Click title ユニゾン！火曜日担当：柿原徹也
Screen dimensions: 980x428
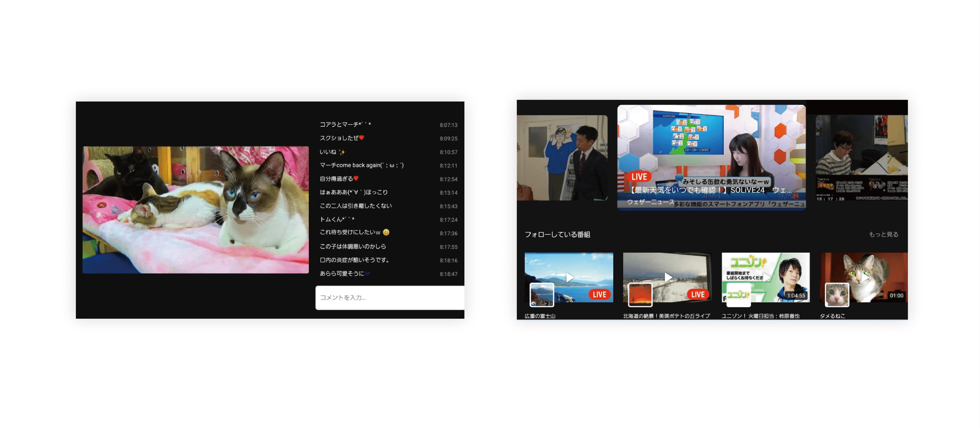click(760, 316)
